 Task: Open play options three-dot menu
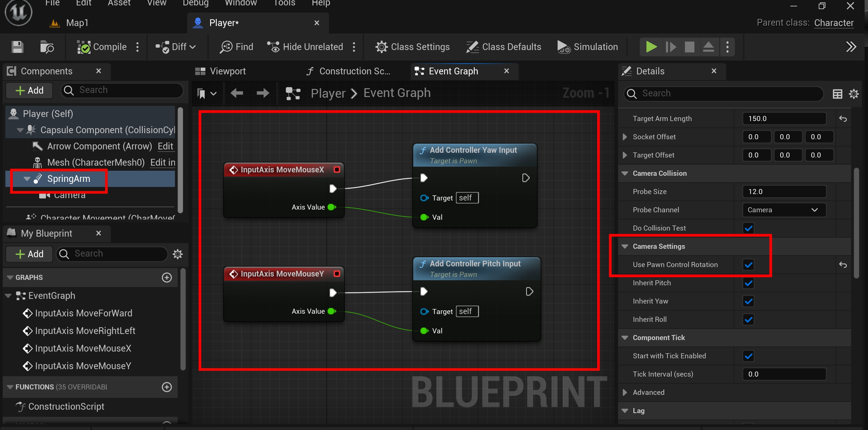coord(727,47)
